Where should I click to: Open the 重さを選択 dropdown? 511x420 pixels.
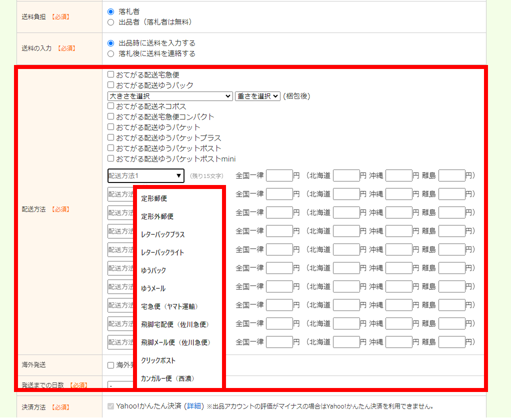(x=257, y=96)
